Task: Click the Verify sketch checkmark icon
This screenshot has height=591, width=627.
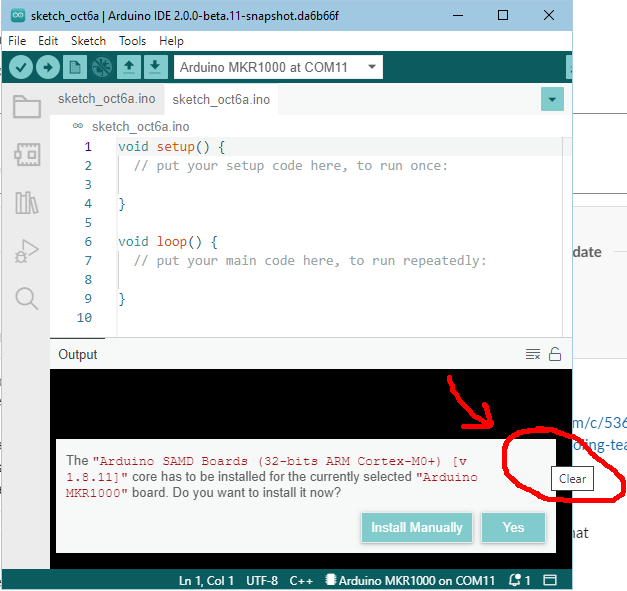Action: (21, 67)
